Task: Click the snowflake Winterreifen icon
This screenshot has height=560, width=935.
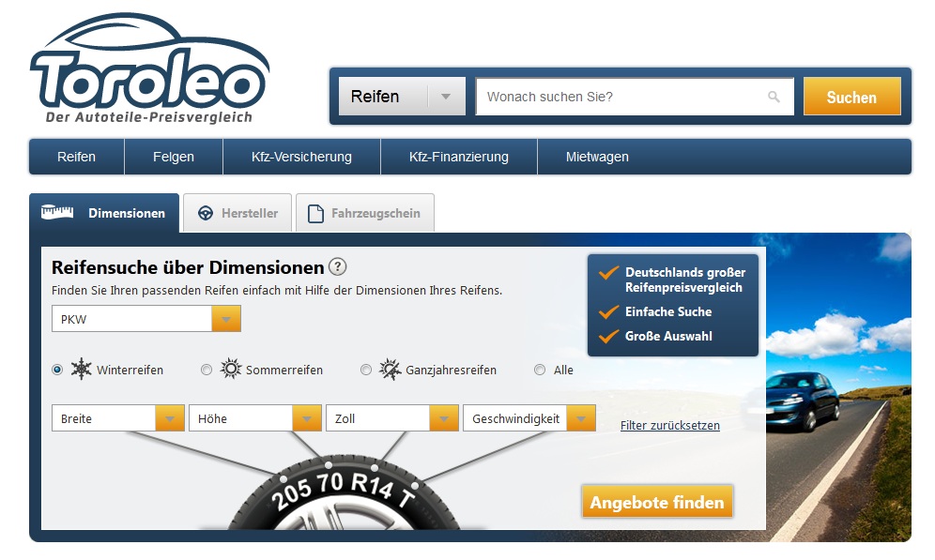Action: pos(81,370)
